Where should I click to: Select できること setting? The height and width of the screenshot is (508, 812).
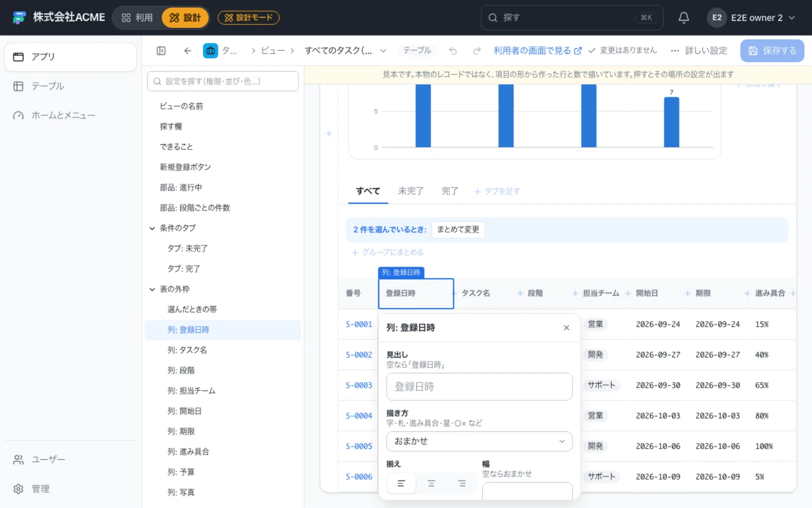coord(223,147)
